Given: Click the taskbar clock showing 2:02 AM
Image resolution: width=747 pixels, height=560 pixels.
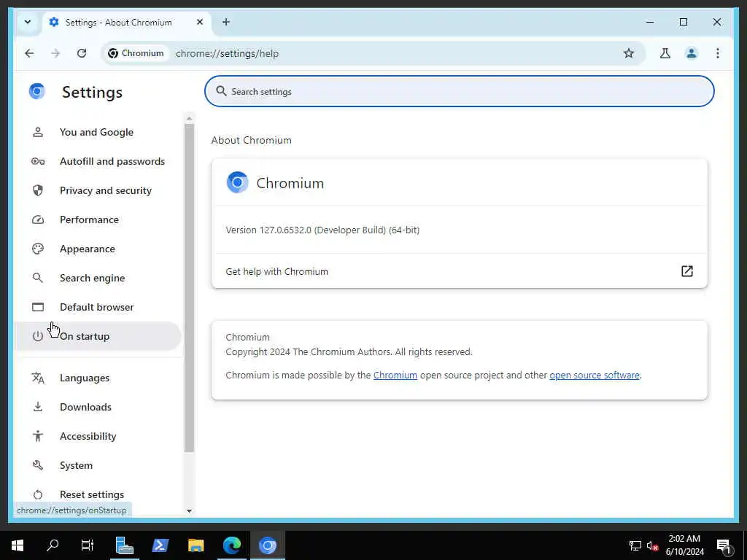Looking at the screenshot, I should pyautogui.click(x=684, y=545).
